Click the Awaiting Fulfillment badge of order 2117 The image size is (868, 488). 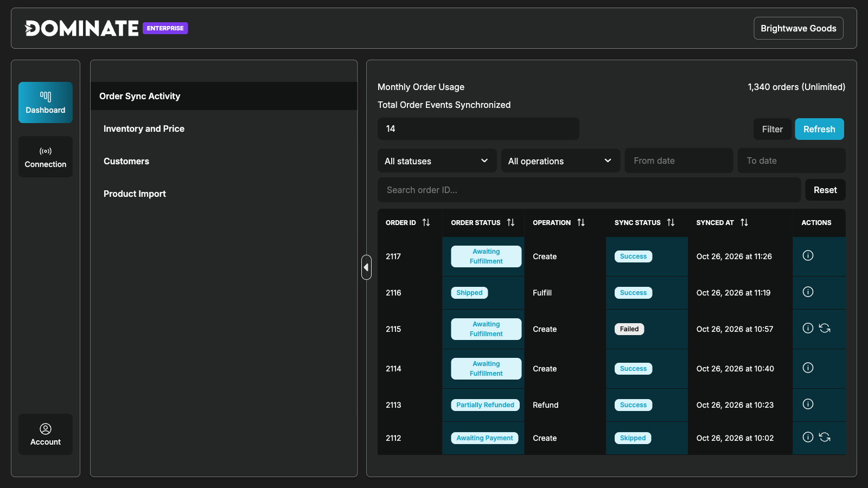[486, 256]
